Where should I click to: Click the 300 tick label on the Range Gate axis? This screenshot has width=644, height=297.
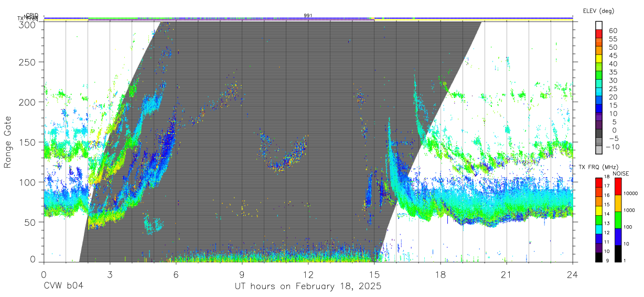click(28, 25)
